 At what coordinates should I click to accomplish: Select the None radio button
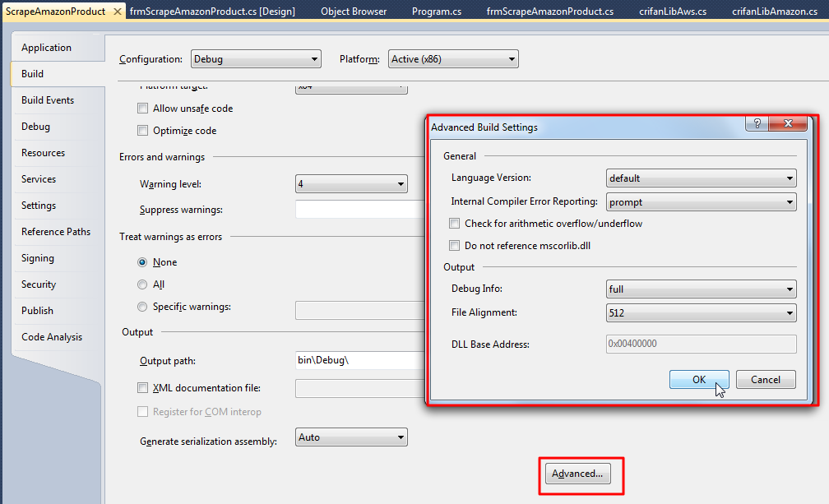click(142, 262)
